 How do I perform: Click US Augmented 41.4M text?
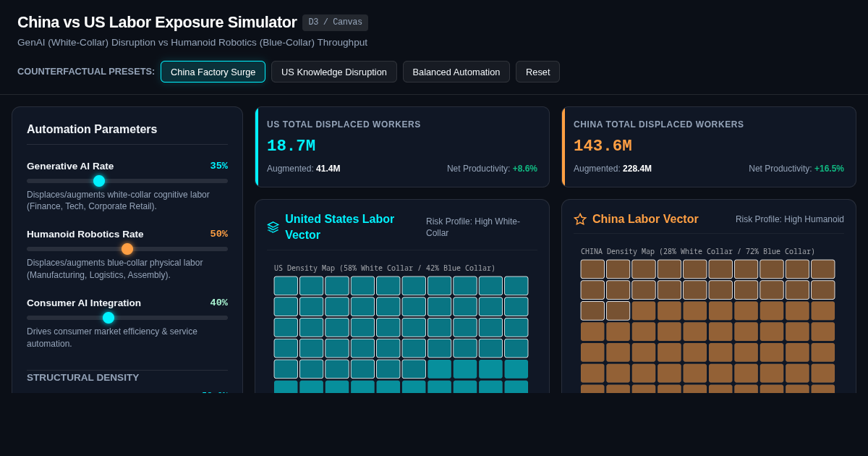[304, 169]
